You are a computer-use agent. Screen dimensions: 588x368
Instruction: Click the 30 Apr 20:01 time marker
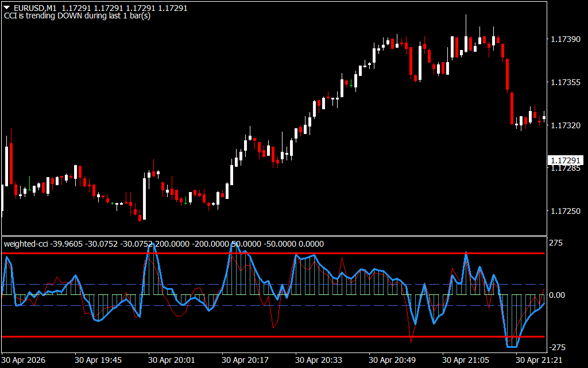tap(172, 360)
